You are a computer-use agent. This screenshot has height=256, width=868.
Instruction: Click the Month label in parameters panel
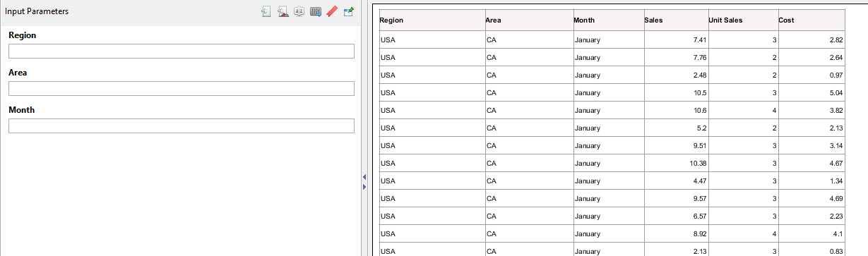pyautogui.click(x=21, y=110)
